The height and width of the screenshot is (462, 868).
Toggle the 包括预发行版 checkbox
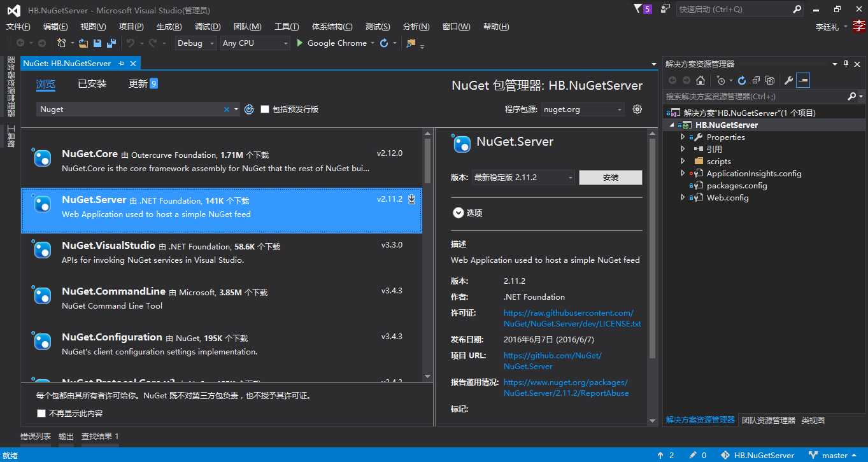tap(265, 109)
